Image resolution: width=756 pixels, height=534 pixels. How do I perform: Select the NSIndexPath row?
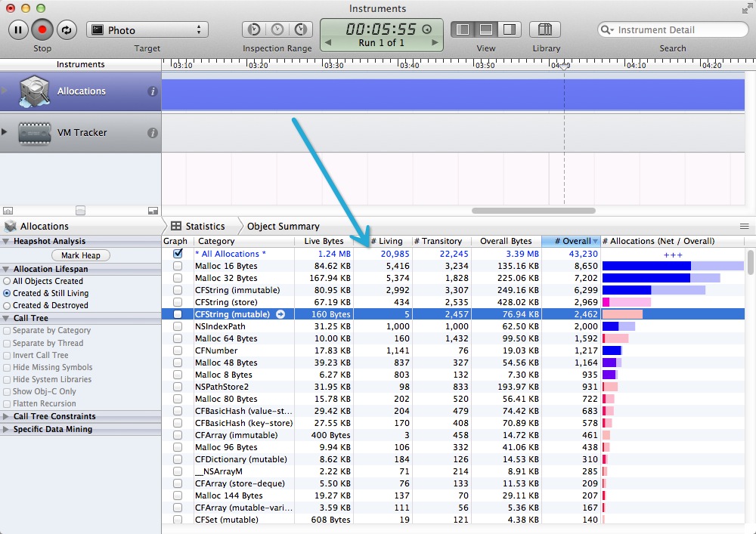453,326
